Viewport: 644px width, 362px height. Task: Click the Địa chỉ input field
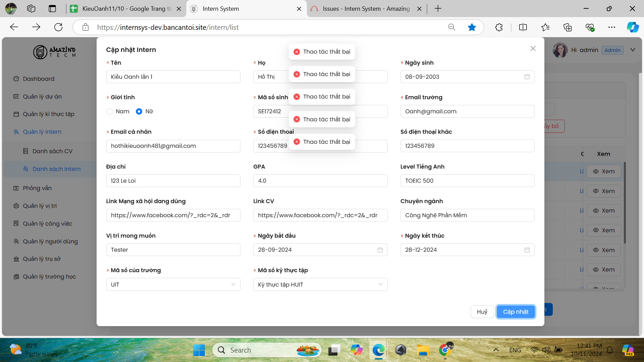coord(173,181)
